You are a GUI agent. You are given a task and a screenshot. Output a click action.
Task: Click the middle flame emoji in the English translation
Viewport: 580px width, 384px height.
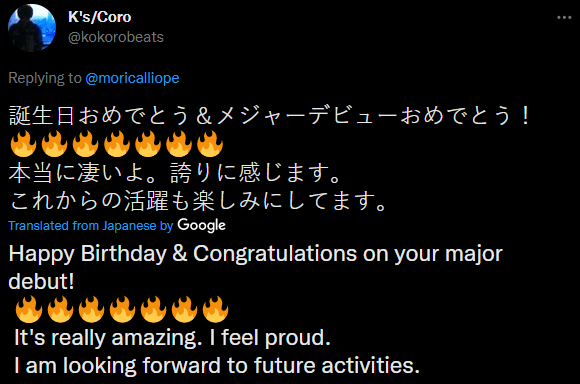(x=122, y=309)
